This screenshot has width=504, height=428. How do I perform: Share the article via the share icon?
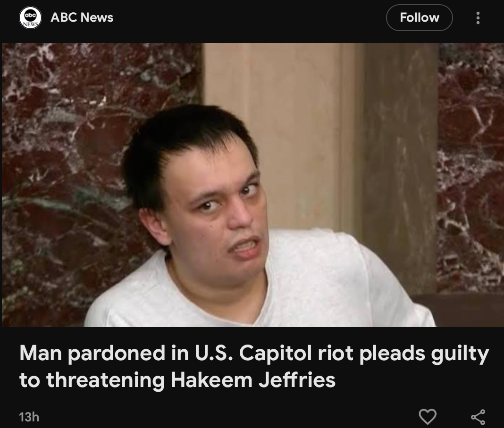pos(478,417)
